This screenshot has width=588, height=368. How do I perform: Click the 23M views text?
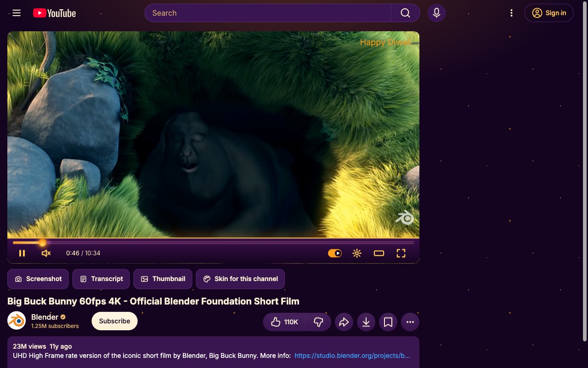[29, 346]
